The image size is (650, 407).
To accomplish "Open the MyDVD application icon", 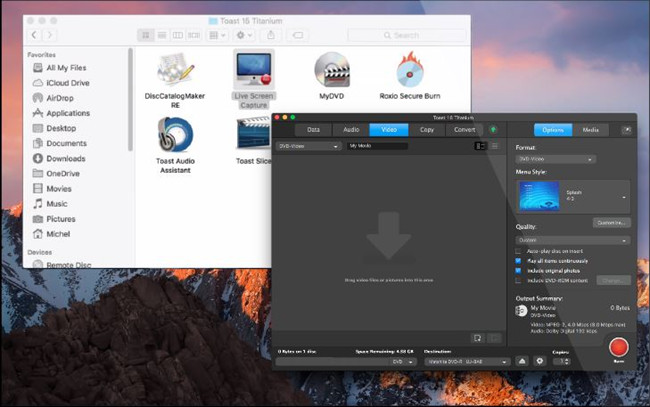I will tap(332, 69).
